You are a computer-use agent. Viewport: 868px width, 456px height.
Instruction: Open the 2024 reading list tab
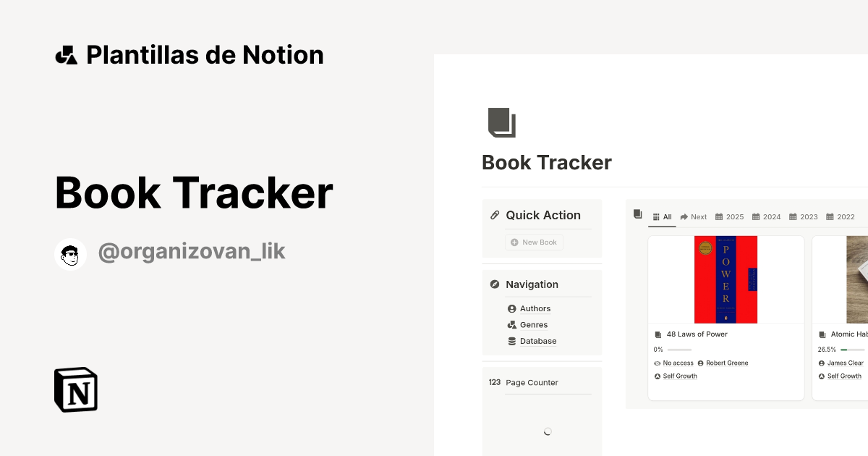click(x=766, y=216)
